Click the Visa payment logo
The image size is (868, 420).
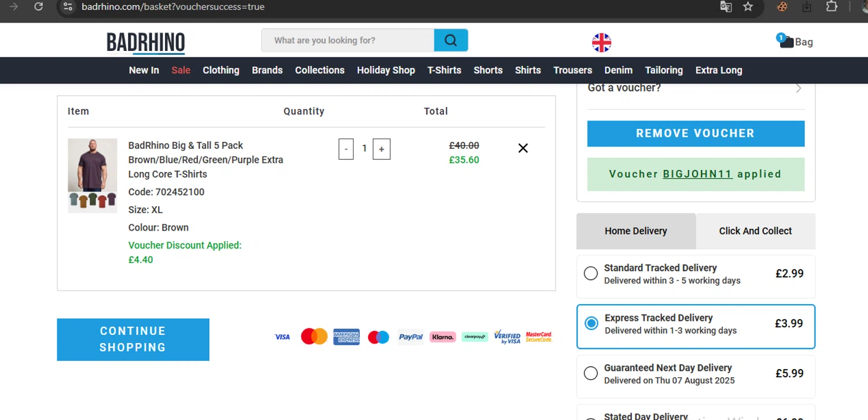pyautogui.click(x=282, y=337)
